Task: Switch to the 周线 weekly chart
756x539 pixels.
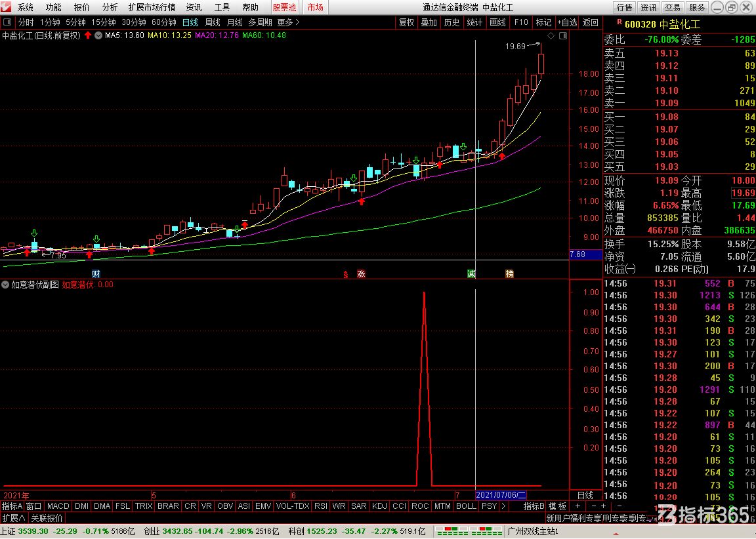Action: pyautogui.click(x=213, y=23)
